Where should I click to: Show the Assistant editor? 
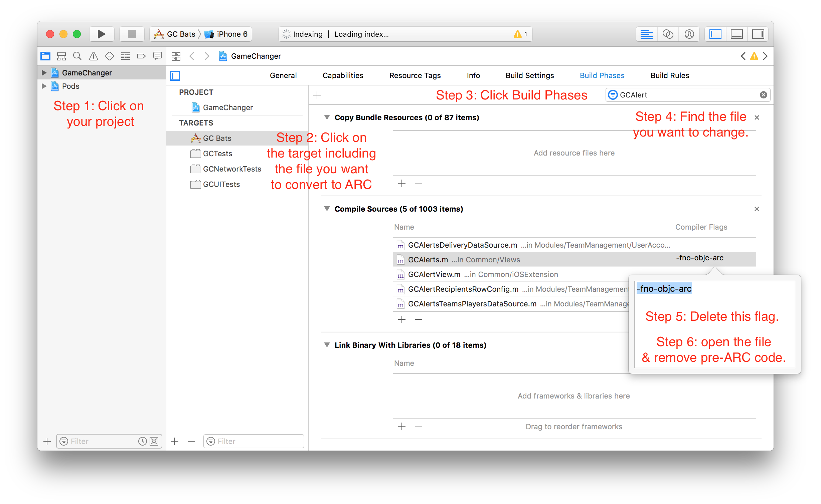coord(668,34)
